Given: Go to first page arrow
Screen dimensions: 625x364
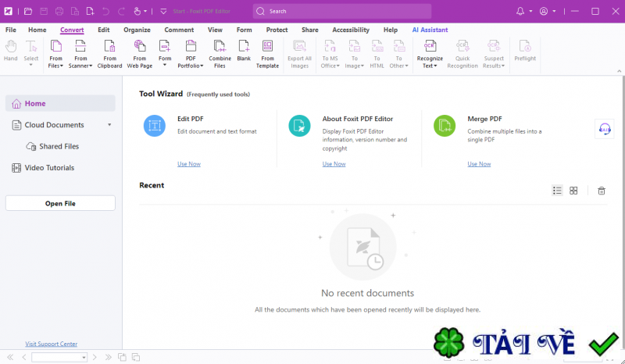Looking at the screenshot, I should pos(10,357).
